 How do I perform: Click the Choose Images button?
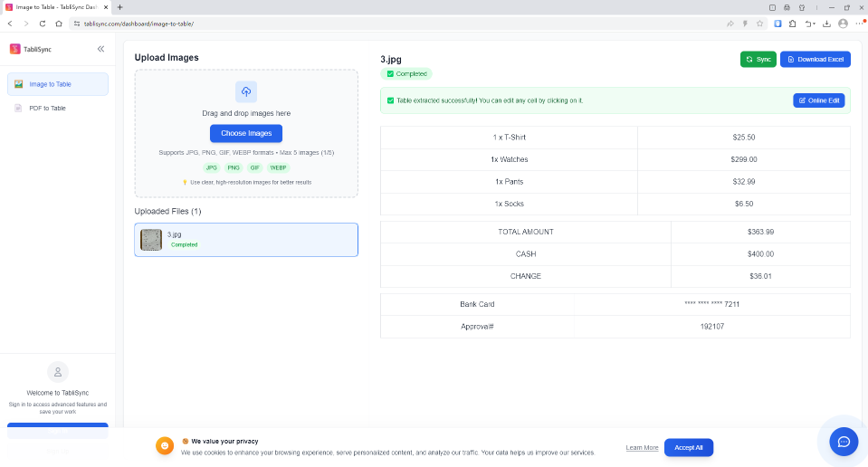pyautogui.click(x=246, y=133)
